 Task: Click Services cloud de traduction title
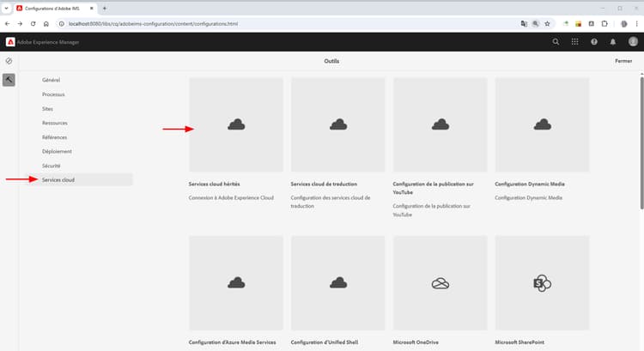[x=324, y=184]
